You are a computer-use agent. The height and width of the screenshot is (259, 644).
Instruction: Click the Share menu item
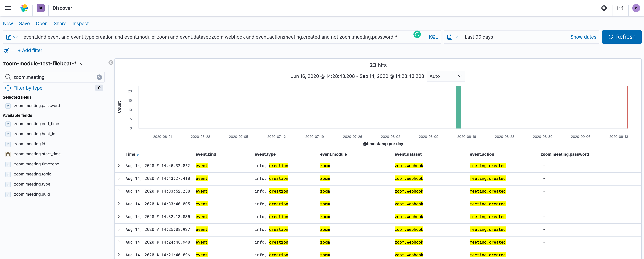[60, 23]
